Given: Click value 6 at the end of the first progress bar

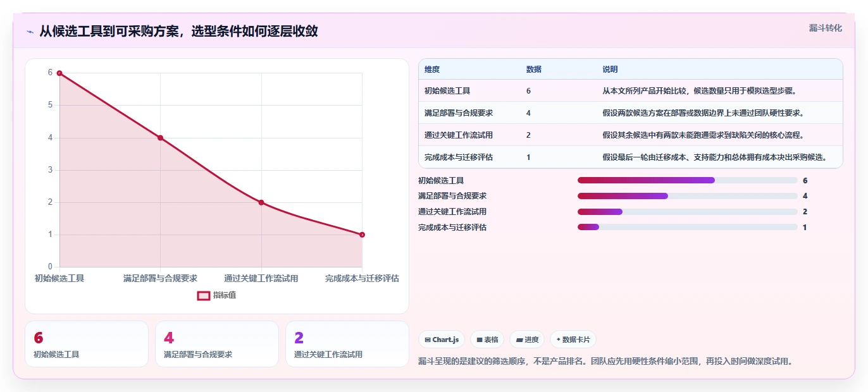Looking at the screenshot, I should 805,181.
